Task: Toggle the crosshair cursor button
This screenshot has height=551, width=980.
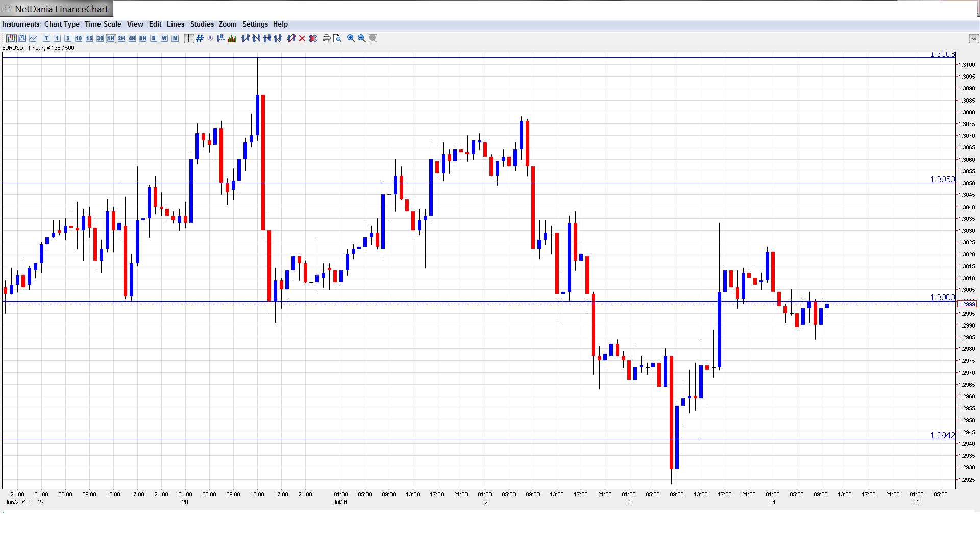Action: point(189,38)
